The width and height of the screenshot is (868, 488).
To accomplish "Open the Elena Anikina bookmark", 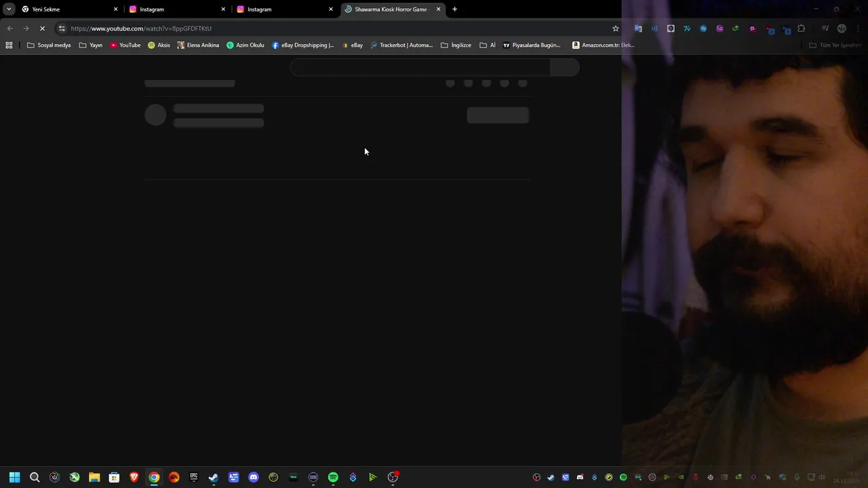I will (198, 45).
